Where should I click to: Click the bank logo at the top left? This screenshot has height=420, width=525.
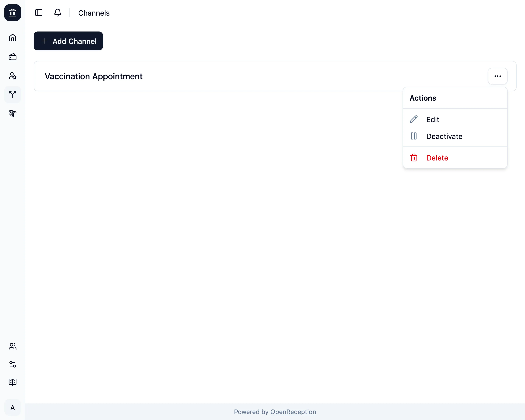[12, 13]
